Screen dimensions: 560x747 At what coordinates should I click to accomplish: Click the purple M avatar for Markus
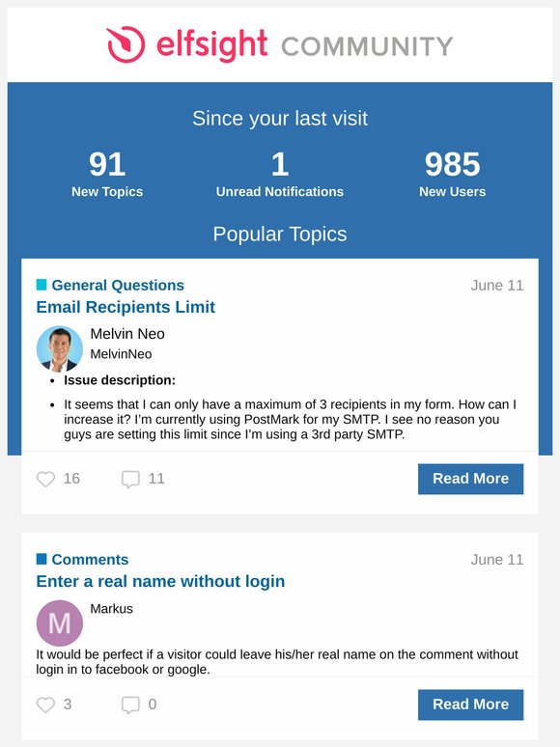pyautogui.click(x=60, y=623)
